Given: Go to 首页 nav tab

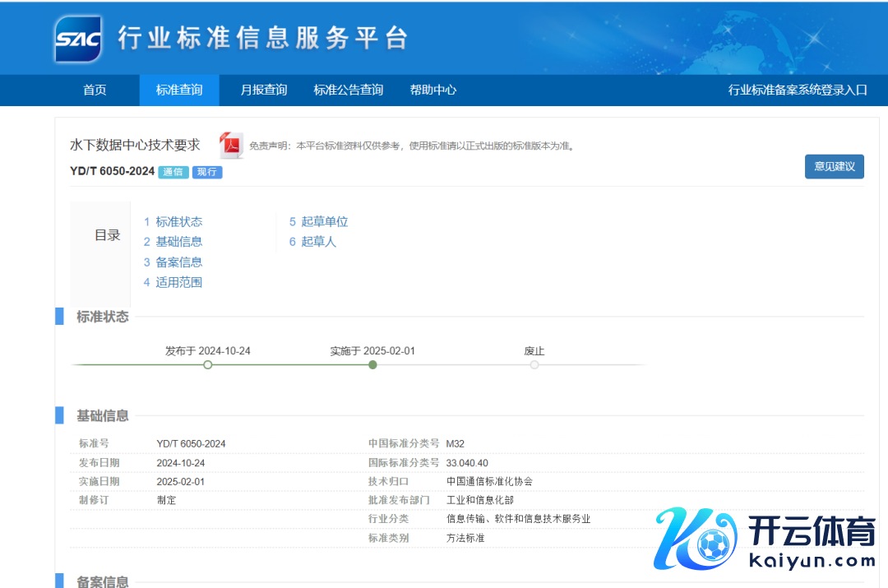Looking at the screenshot, I should point(95,90).
